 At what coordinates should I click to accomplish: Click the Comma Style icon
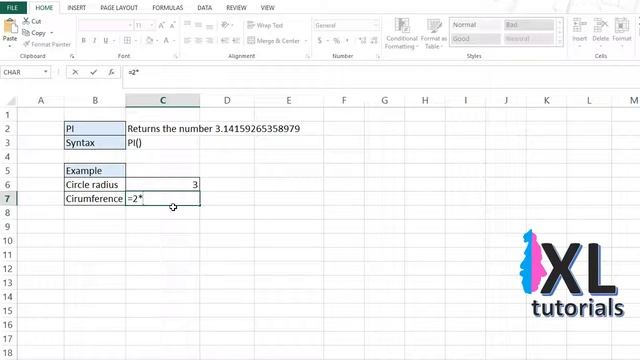point(347,40)
